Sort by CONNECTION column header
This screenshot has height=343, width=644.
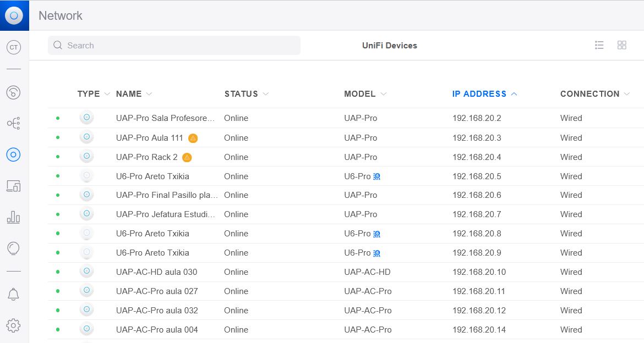[594, 94]
